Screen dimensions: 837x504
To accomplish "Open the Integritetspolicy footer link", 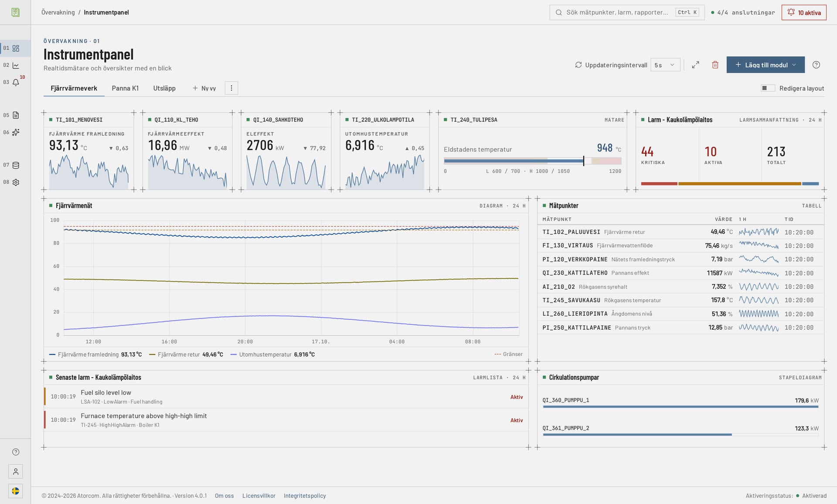I will click(x=305, y=496).
